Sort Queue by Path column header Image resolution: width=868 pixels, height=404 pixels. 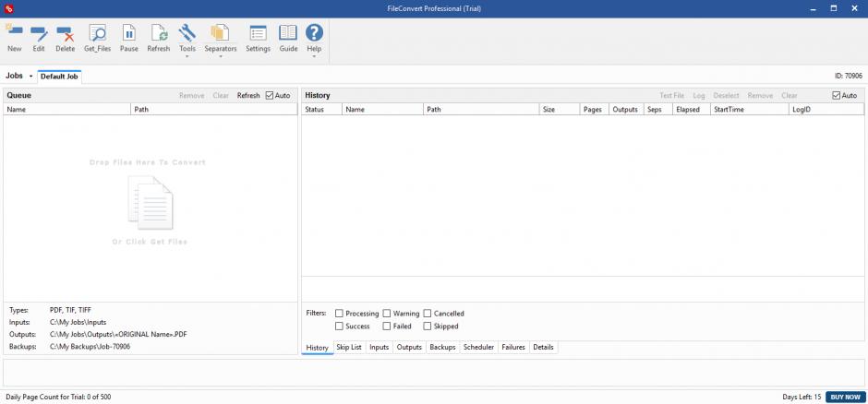point(214,110)
